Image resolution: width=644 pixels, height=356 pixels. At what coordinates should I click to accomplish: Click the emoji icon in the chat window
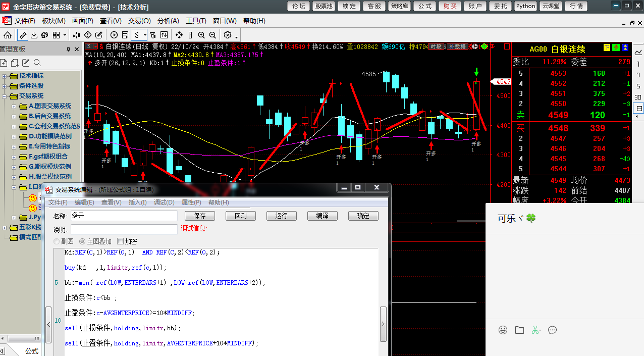click(503, 330)
